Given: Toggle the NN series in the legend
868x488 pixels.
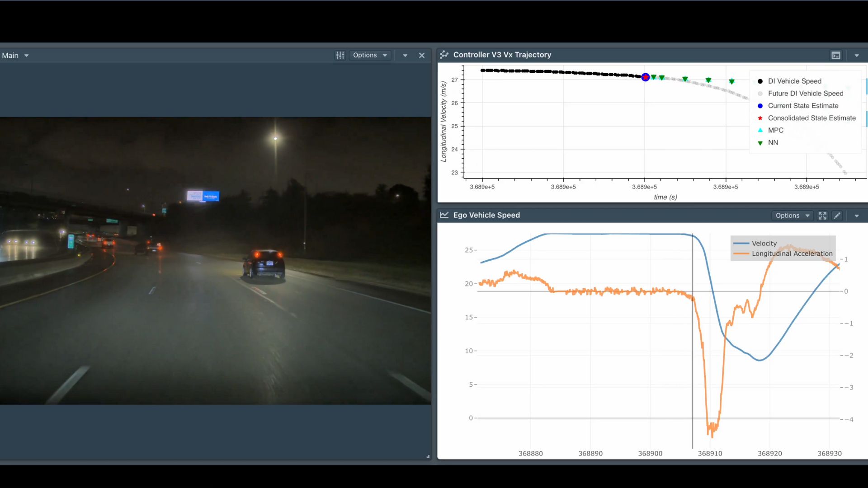Looking at the screenshot, I should pos(773,143).
